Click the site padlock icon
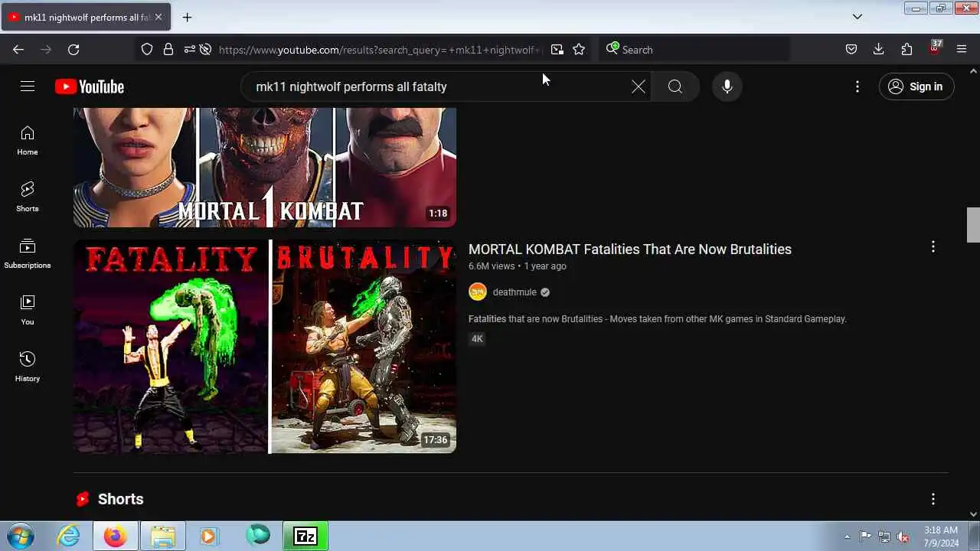The image size is (980, 551). click(168, 49)
